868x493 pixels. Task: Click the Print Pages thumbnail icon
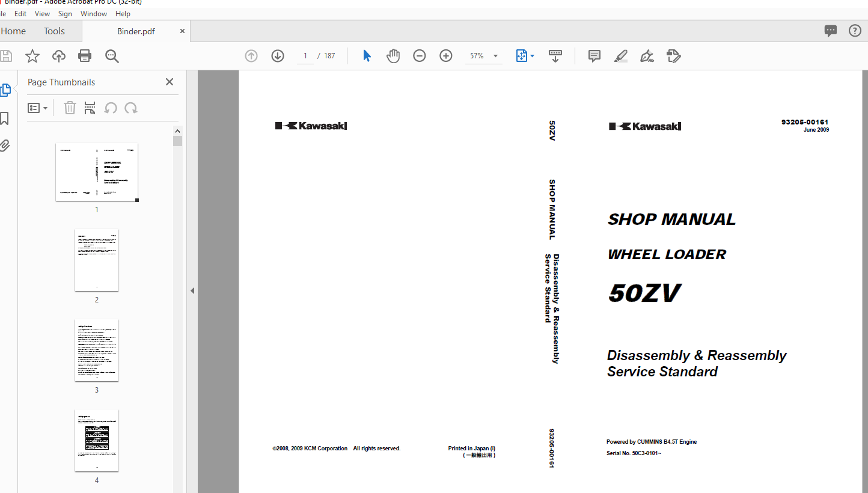90,108
